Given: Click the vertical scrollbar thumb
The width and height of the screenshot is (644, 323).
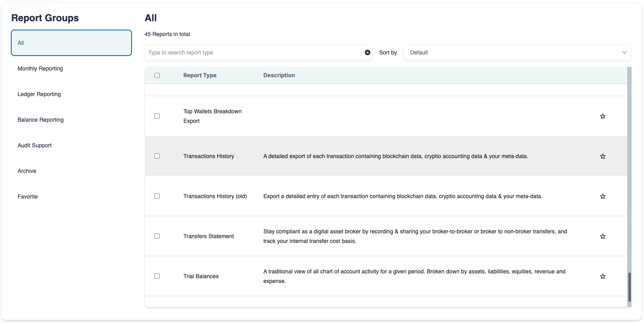Looking at the screenshot, I should click(x=629, y=287).
